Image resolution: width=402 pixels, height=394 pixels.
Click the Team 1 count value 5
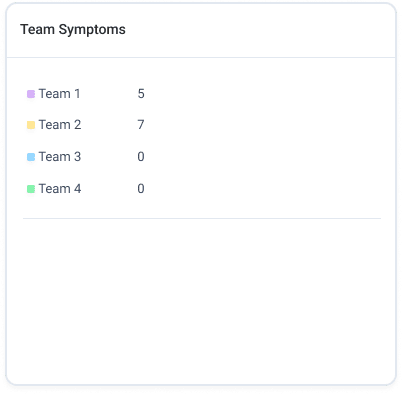coord(141,94)
